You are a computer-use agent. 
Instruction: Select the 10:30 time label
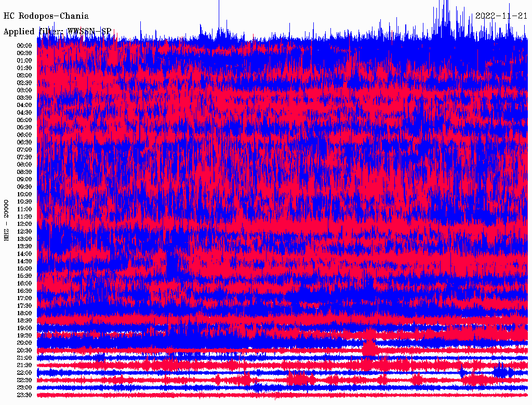tap(24, 202)
